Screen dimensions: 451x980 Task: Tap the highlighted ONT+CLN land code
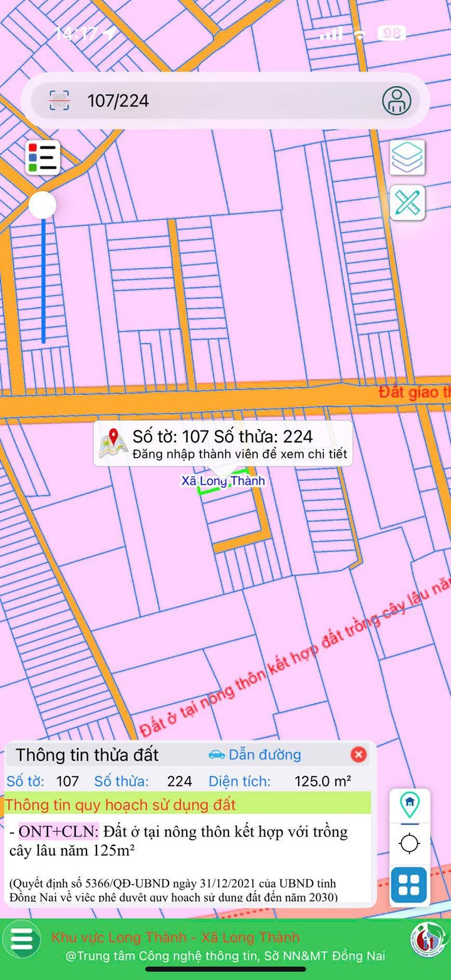tap(58, 832)
